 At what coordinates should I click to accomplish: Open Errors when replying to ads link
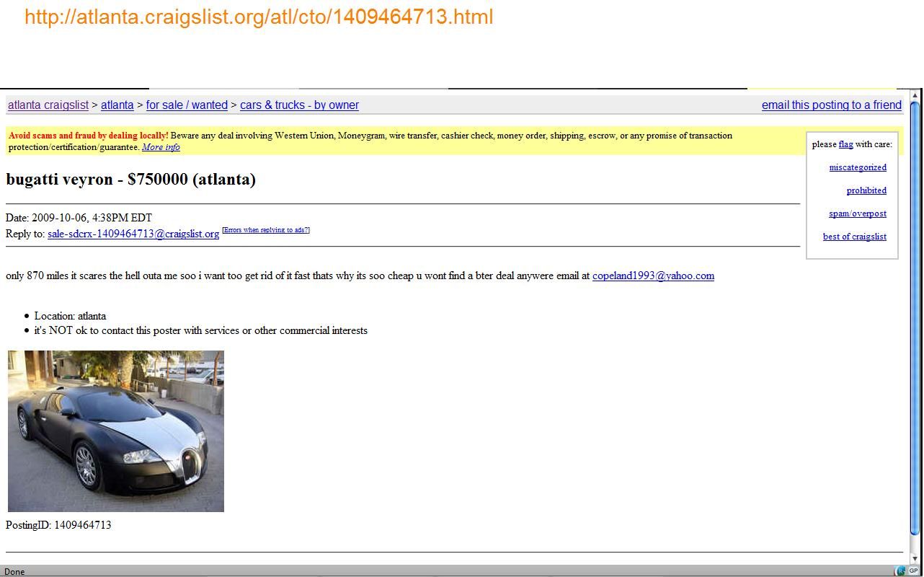pos(266,230)
